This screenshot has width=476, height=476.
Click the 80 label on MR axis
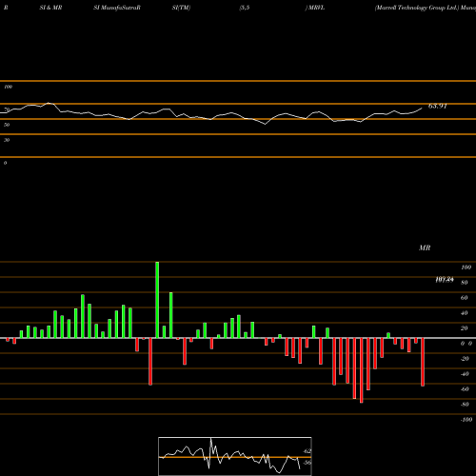[x=465, y=283]
